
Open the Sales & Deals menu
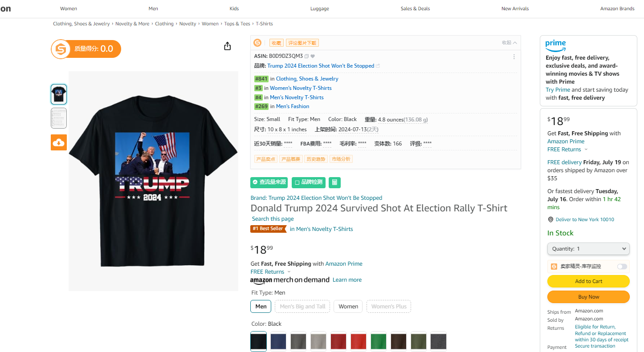(415, 8)
